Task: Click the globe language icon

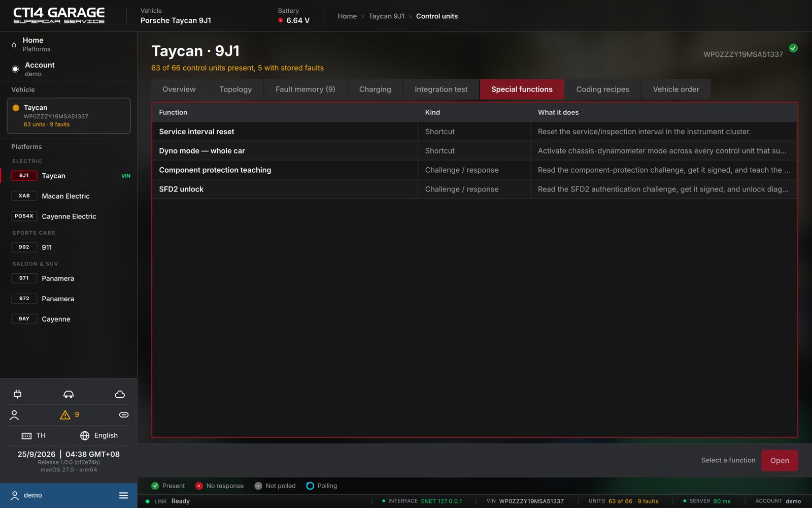Action: (85, 436)
